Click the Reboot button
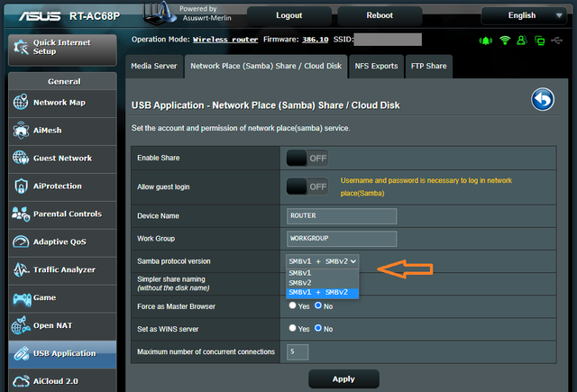Viewport: 577px width, 392px height. 380,15
